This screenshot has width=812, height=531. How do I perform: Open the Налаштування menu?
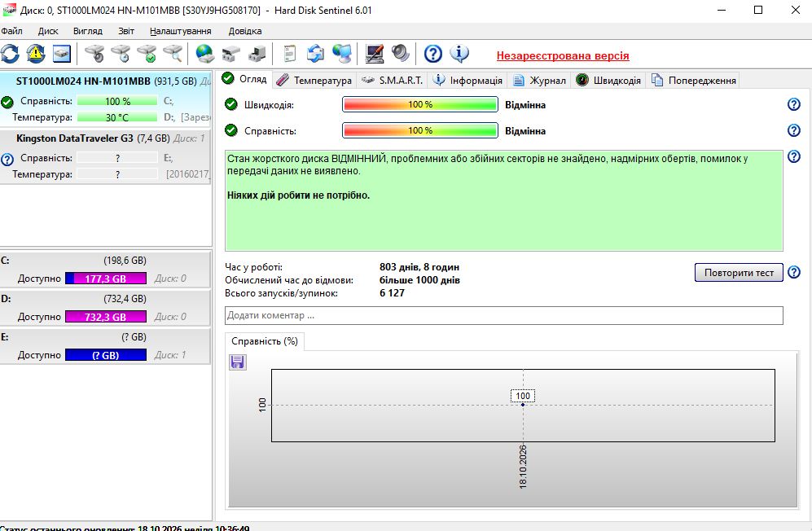click(181, 31)
